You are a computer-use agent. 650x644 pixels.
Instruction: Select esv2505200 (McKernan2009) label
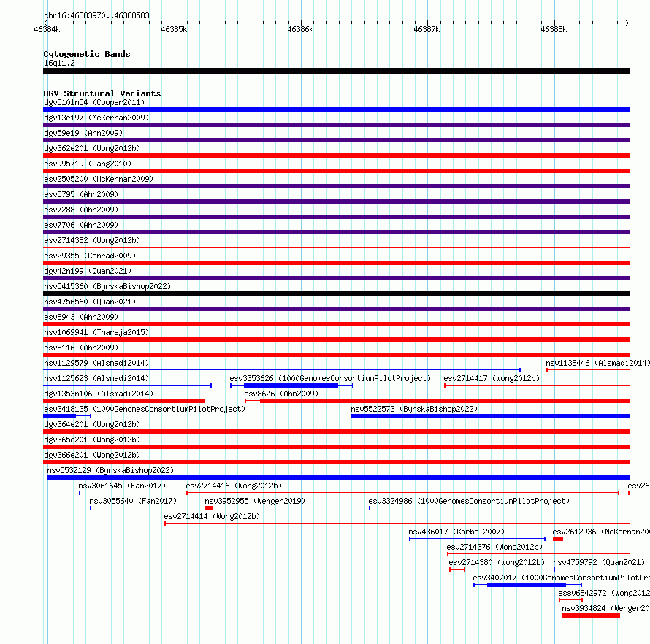click(99, 179)
